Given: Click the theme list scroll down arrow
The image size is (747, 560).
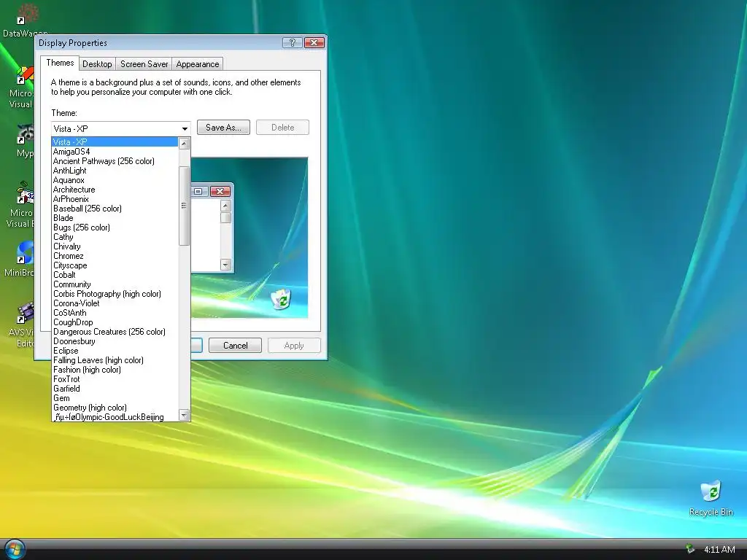Looking at the screenshot, I should [185, 415].
